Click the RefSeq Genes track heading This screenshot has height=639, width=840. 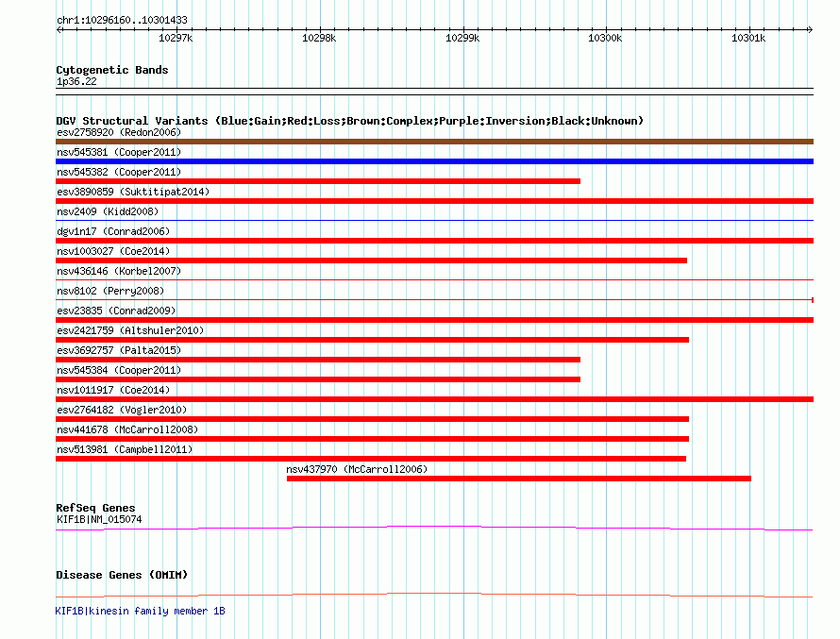[96, 508]
